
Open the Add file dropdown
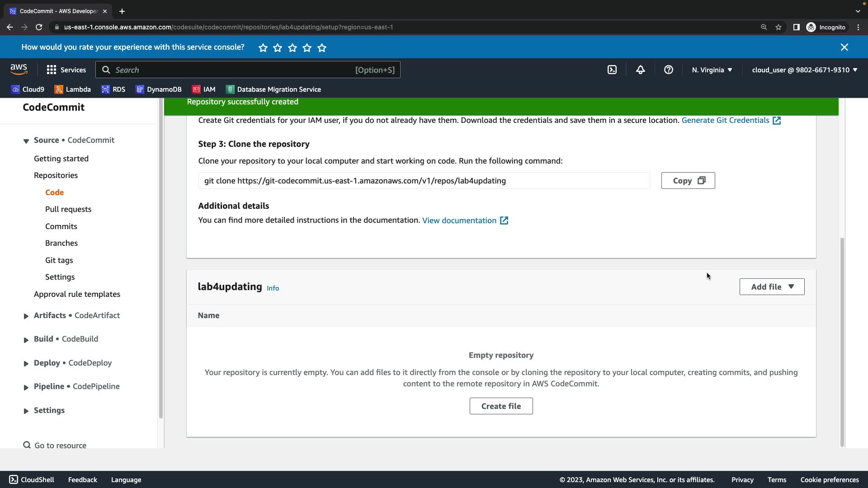click(x=772, y=286)
